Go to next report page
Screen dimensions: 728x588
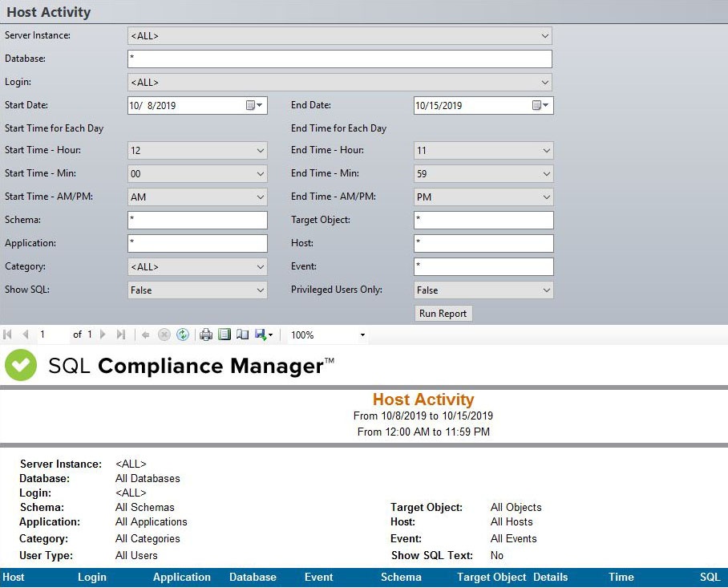click(103, 335)
